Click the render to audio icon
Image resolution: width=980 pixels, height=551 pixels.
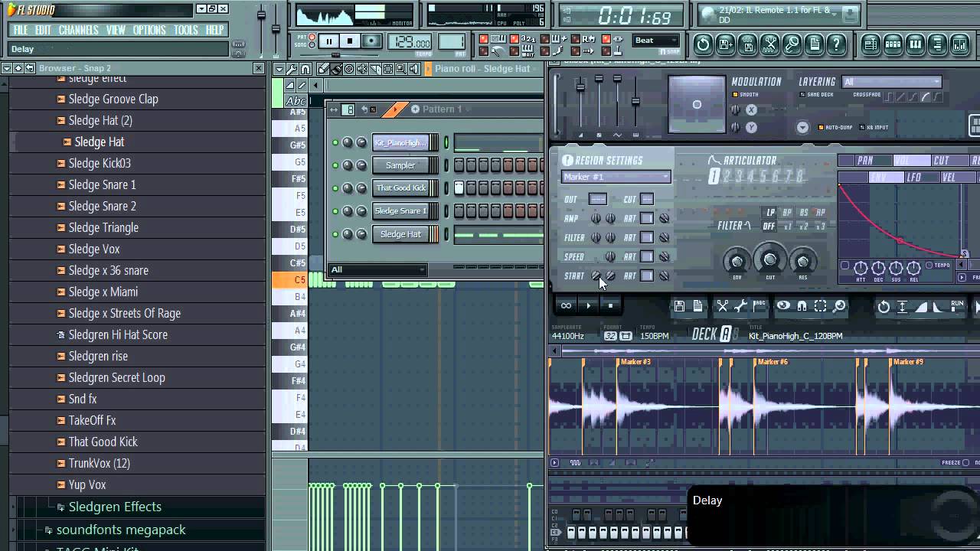click(x=747, y=44)
